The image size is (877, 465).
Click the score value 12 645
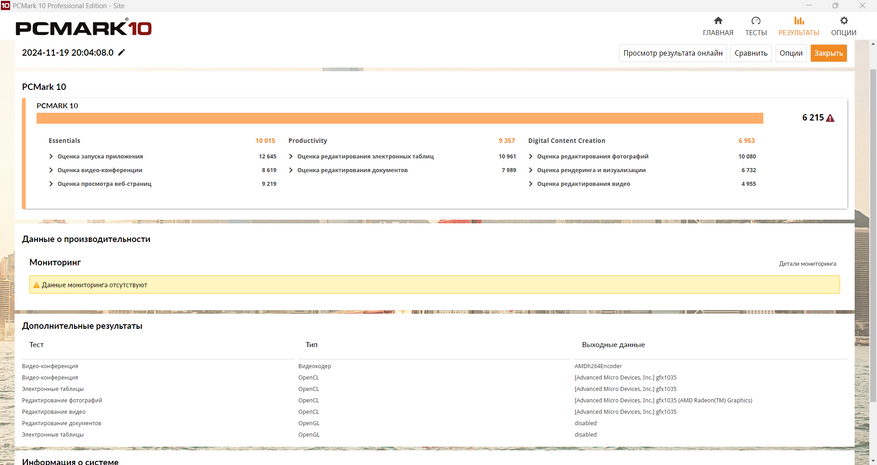(x=267, y=157)
